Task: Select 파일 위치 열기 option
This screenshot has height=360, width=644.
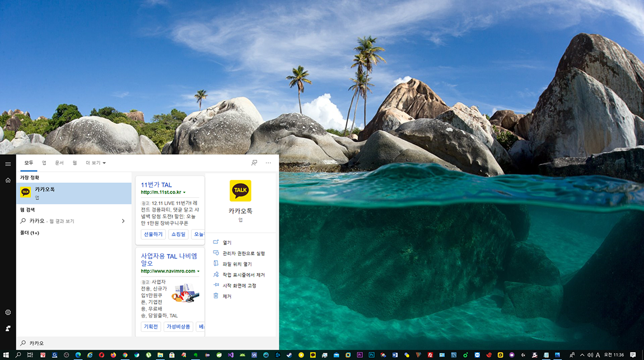Action: 237,264
